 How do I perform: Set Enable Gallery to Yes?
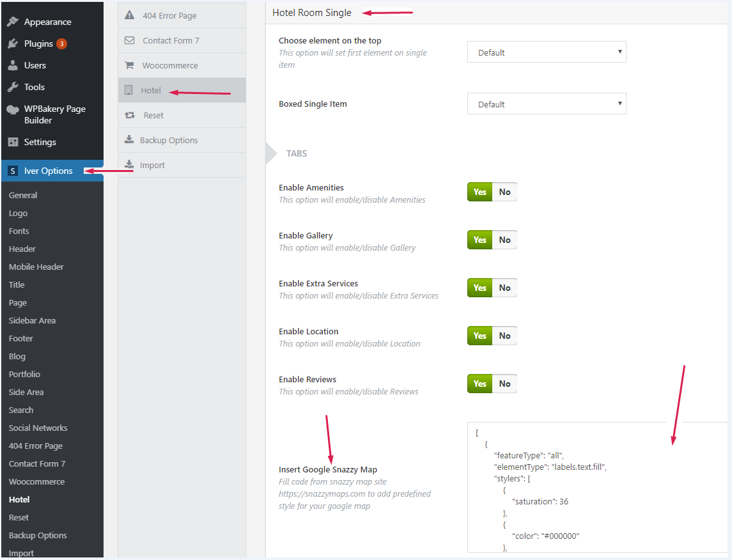click(480, 240)
